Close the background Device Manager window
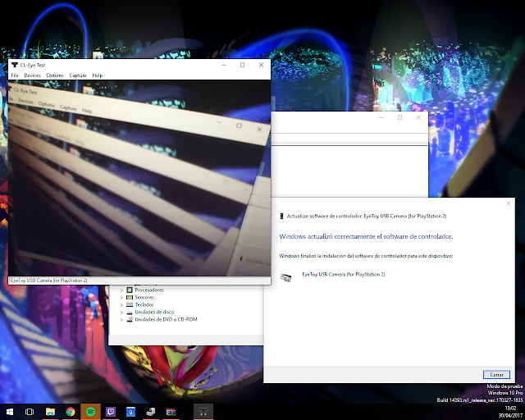Image resolution: width=525 pixels, height=420 pixels. point(418,117)
